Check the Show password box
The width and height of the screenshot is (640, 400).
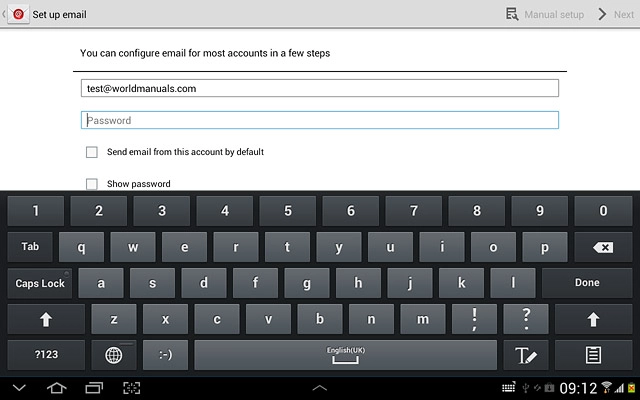click(92, 184)
